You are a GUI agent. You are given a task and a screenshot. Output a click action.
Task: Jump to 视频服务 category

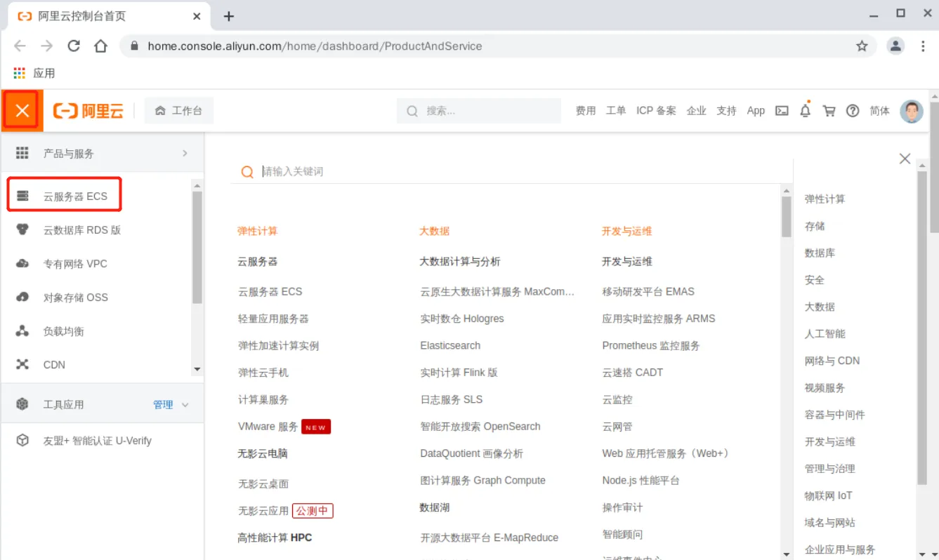coord(825,388)
